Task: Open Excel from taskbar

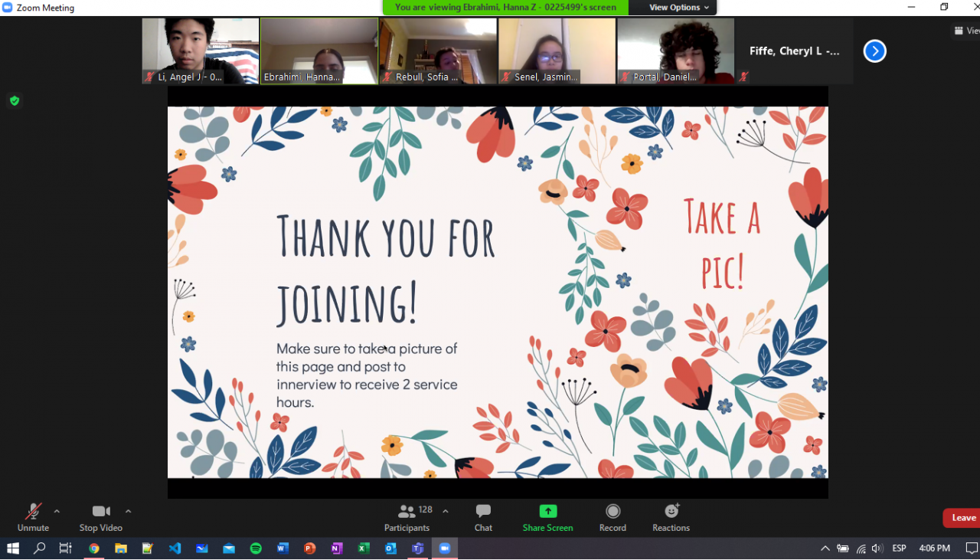Action: point(364,549)
